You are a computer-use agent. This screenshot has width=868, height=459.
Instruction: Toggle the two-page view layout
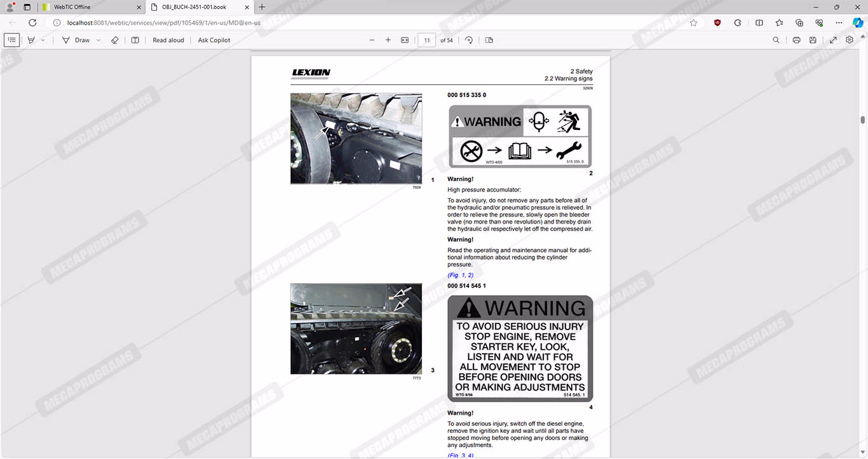click(489, 40)
